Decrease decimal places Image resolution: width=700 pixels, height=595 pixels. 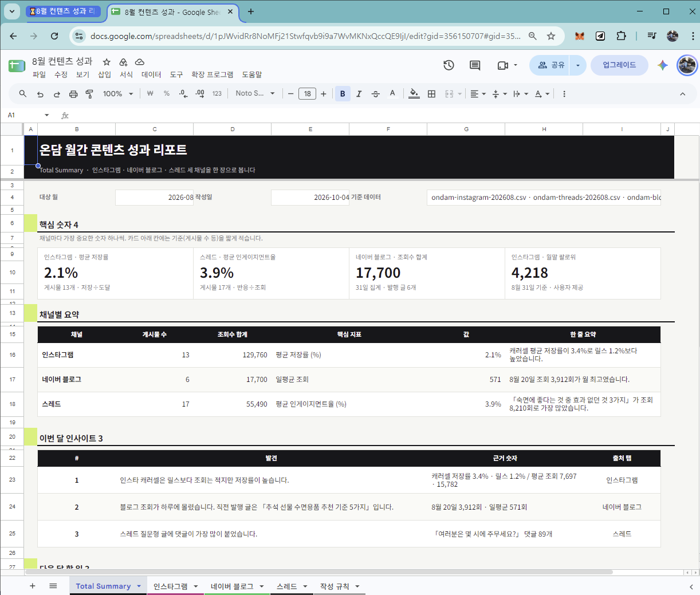pos(183,93)
